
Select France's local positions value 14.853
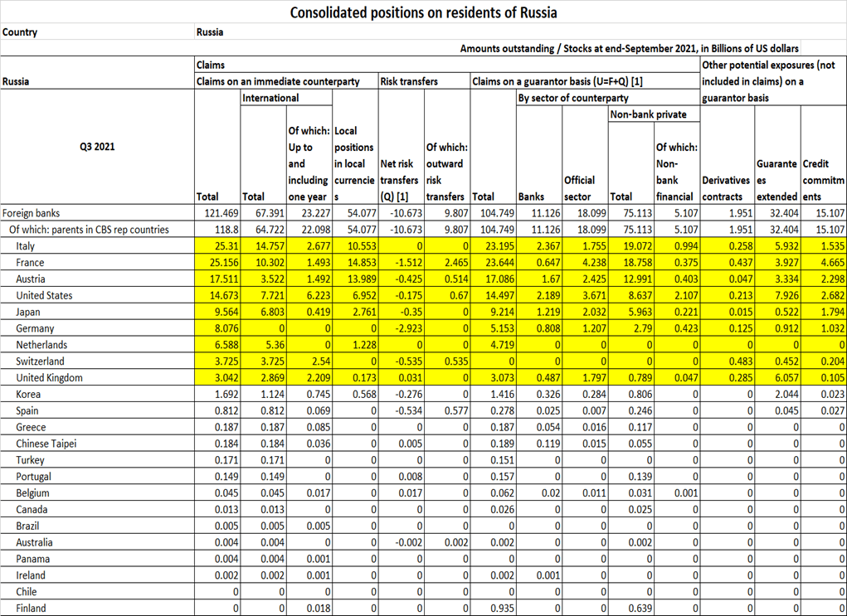(x=354, y=263)
